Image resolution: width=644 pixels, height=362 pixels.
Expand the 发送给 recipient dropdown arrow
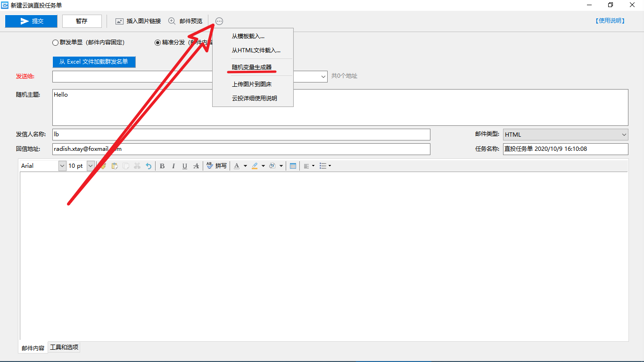click(323, 76)
